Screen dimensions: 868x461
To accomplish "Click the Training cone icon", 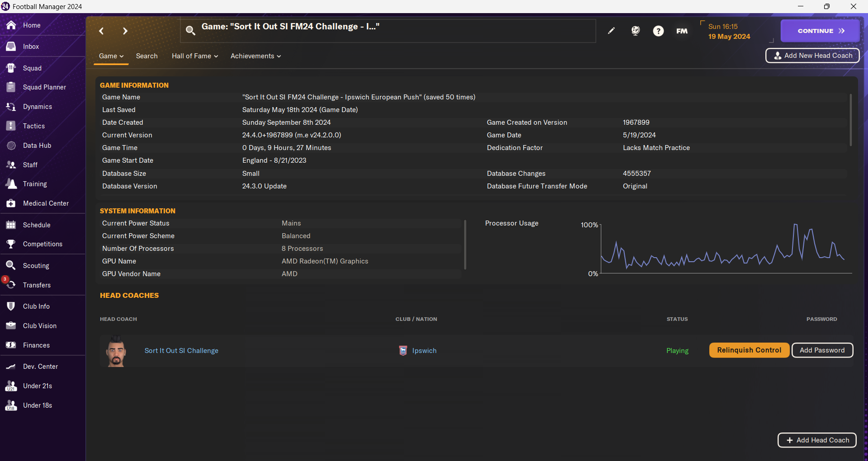I will click(x=11, y=184).
